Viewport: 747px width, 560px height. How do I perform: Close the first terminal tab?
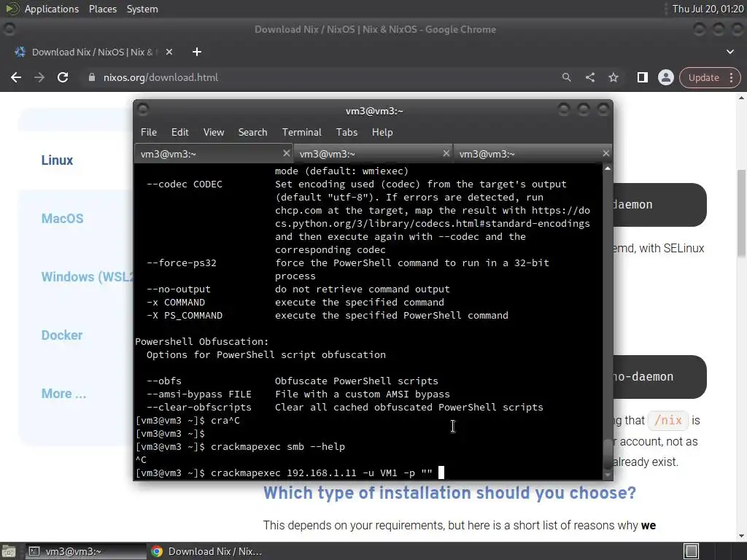pos(286,153)
